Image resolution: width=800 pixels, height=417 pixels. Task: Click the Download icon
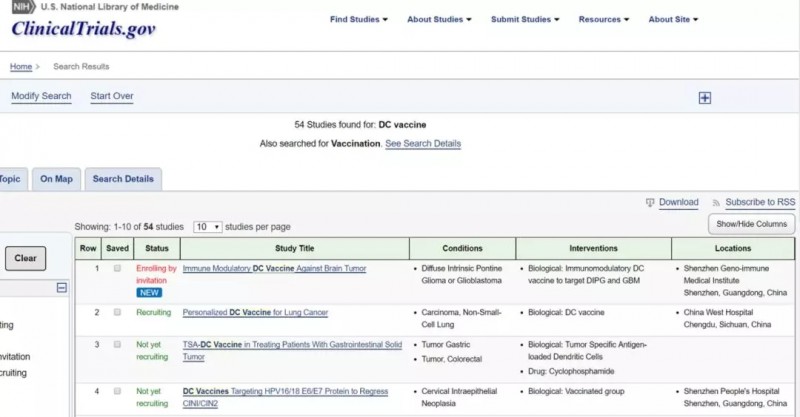coord(650,203)
